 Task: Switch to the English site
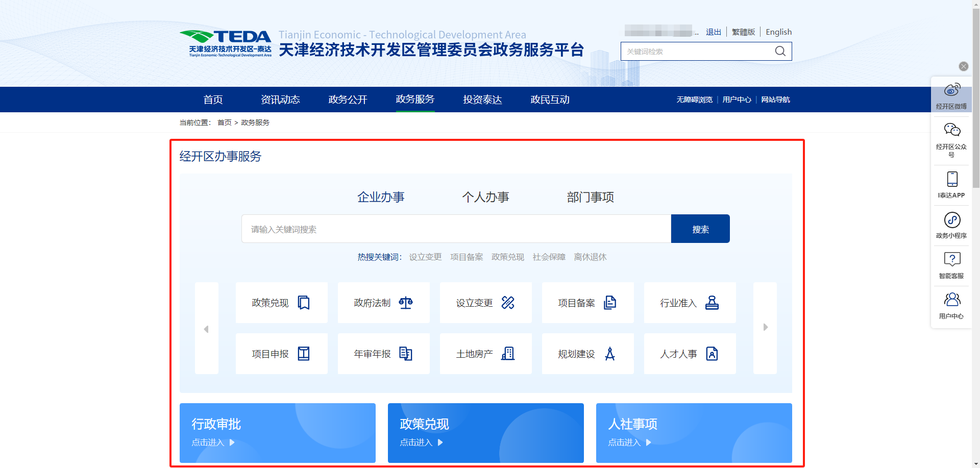[x=778, y=32]
